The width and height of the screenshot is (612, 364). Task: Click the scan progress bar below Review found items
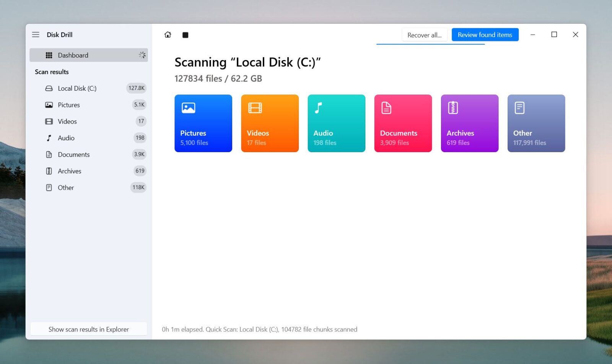[430, 45]
